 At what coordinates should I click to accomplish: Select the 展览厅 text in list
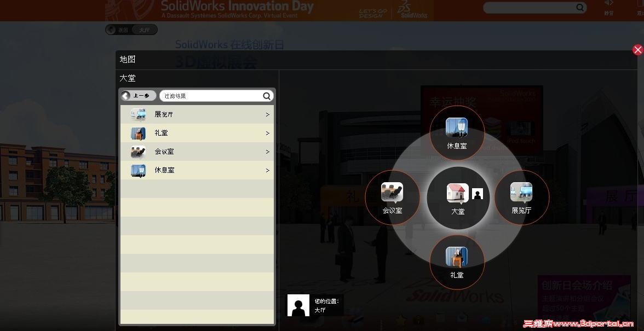[164, 114]
